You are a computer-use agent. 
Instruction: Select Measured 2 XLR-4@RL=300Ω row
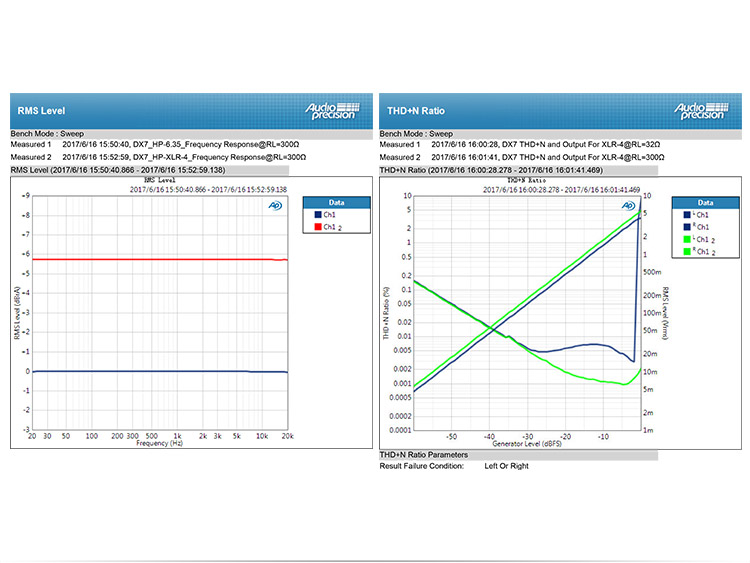521,157
